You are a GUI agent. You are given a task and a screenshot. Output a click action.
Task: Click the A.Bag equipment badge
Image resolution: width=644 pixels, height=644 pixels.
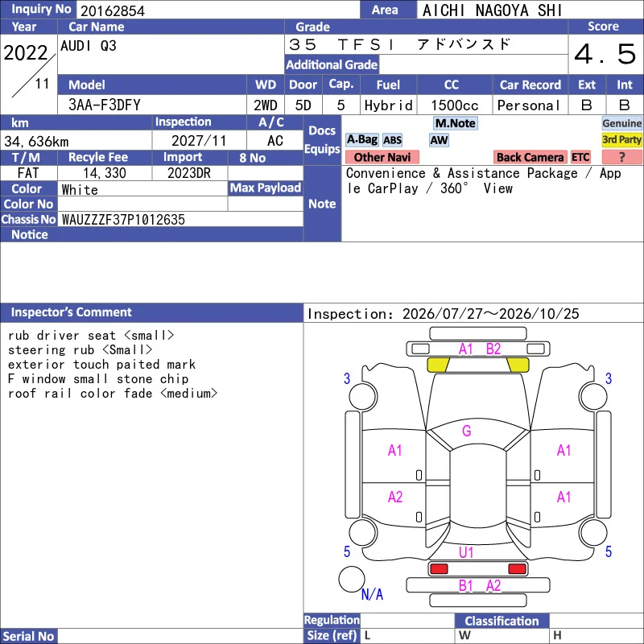361,140
